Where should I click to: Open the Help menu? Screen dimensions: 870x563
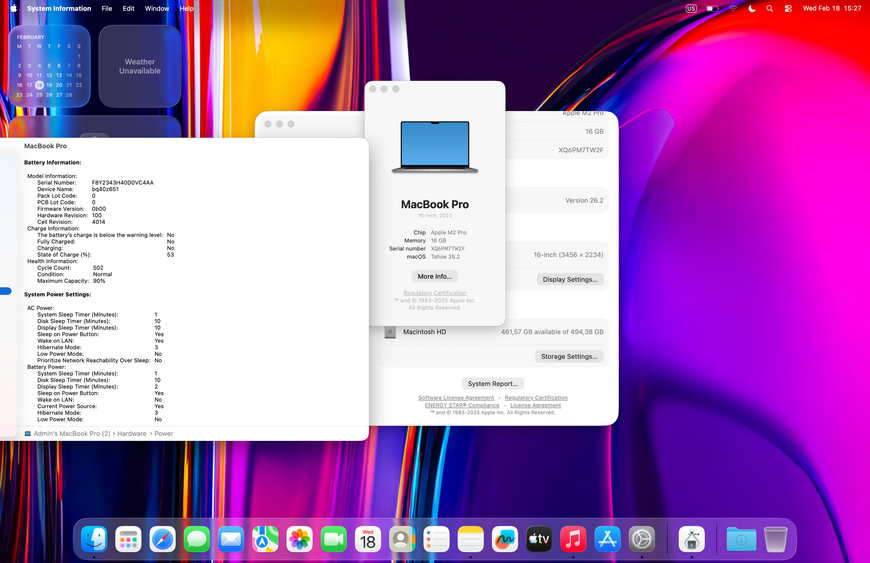186,8
